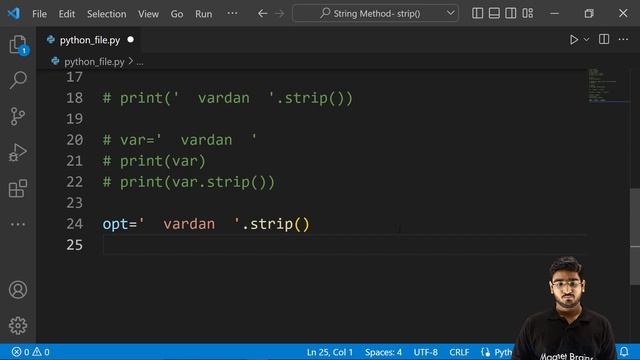
Task: Show more menu bar items ellipsis
Action: tap(232, 13)
